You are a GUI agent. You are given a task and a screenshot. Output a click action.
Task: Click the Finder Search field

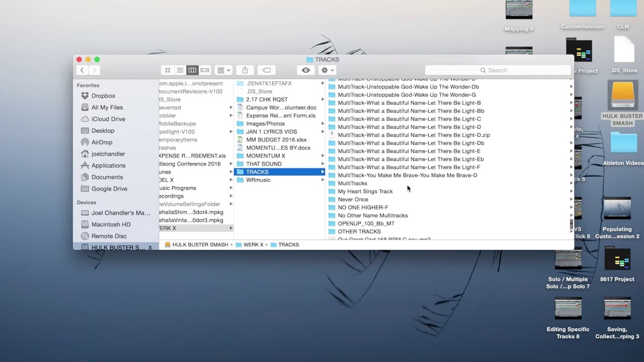498,70
